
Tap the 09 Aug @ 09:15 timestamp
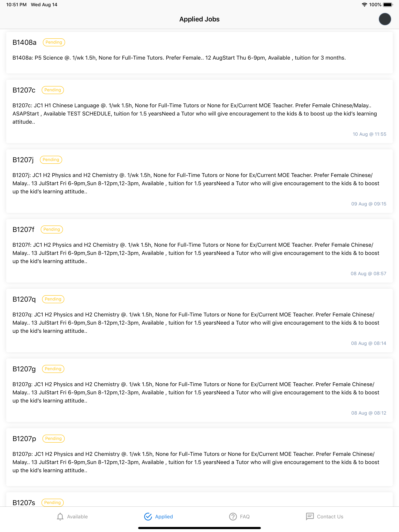point(369,204)
